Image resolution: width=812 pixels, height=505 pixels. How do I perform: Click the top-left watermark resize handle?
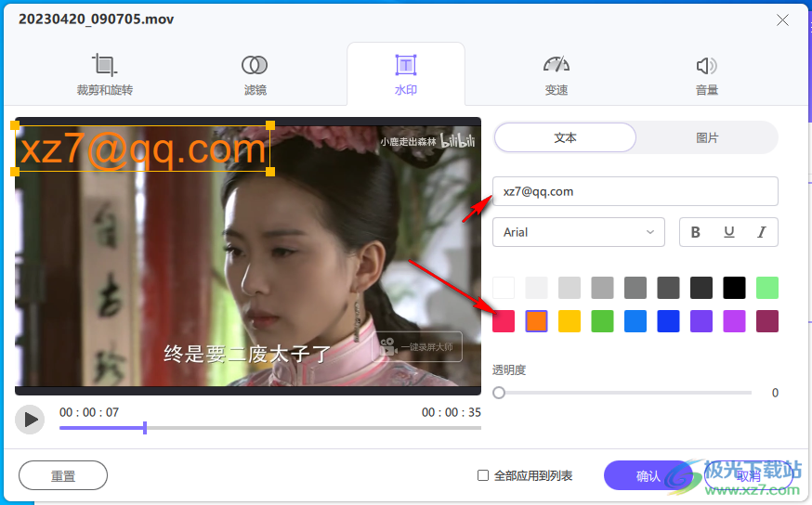click(x=15, y=125)
